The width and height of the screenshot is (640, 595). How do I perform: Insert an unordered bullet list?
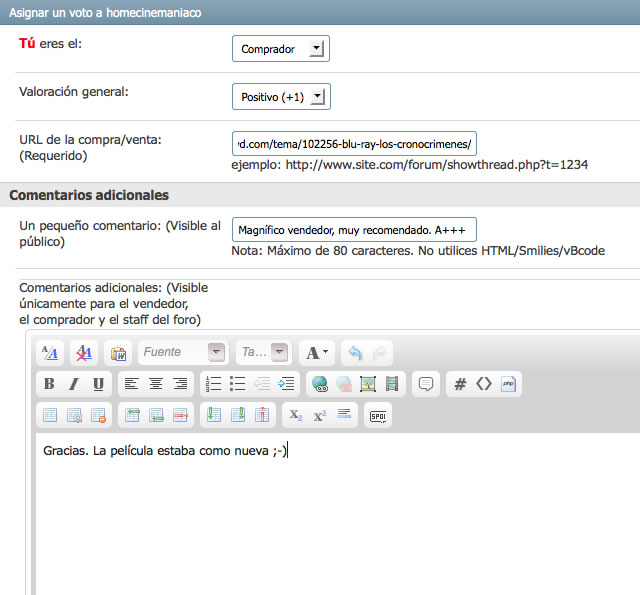pos(237,384)
